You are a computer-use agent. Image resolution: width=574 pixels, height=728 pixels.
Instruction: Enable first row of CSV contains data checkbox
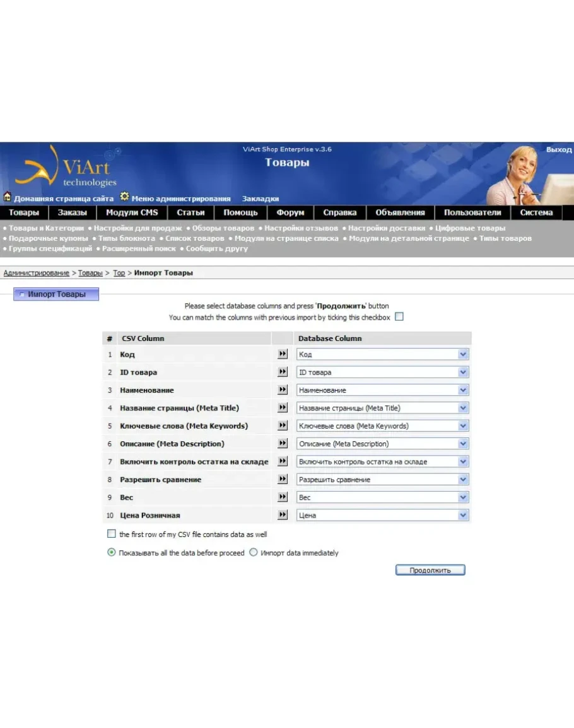[x=112, y=534]
